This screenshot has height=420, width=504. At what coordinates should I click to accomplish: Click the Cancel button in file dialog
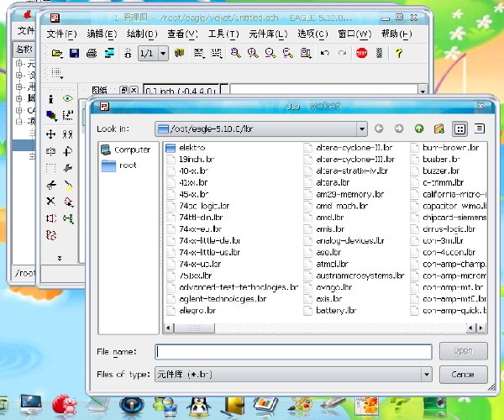point(463,375)
